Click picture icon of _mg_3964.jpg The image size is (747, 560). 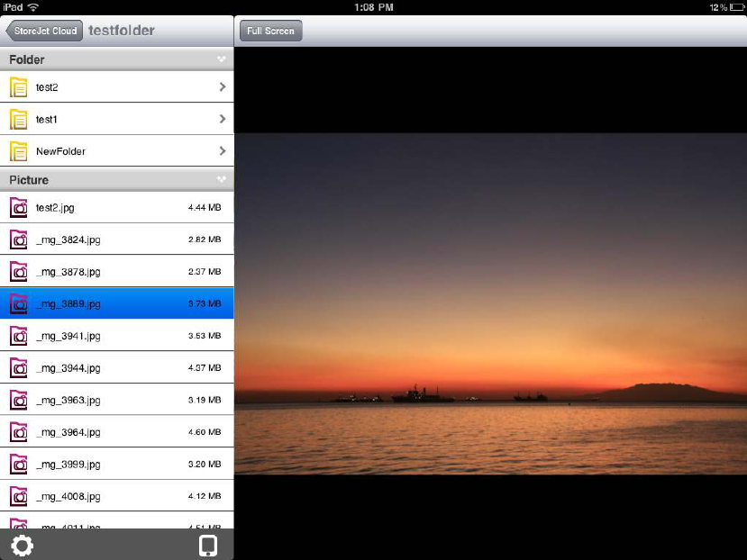(x=19, y=432)
